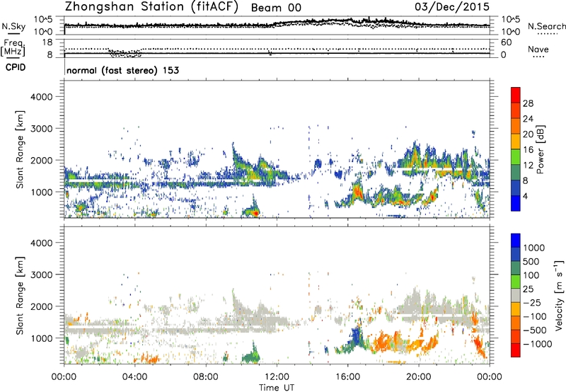The image size is (566, 392).
Task: Click the "00:00" label at time axis end
Action: click(490, 377)
